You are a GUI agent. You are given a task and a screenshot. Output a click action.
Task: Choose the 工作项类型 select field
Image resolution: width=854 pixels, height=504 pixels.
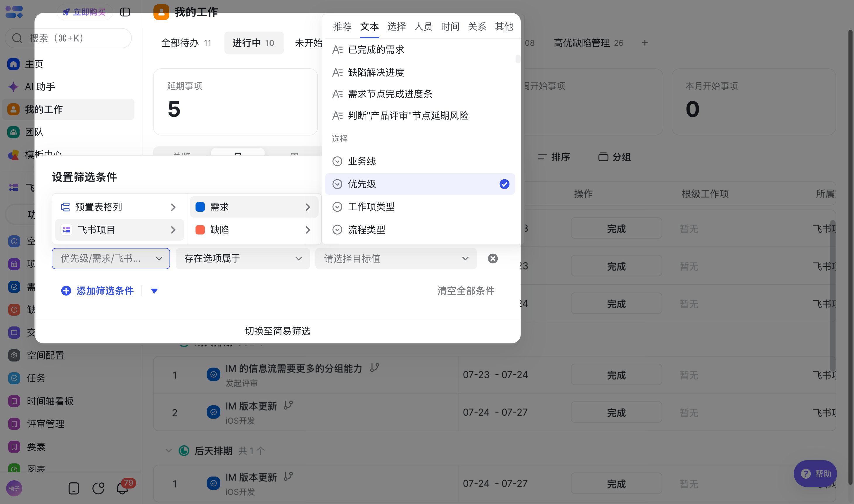420,206
